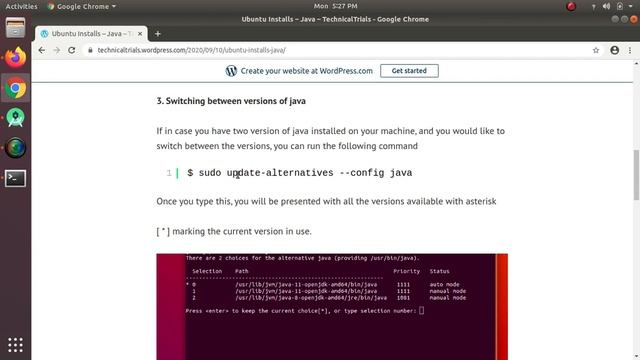Click the Create your website at WordPress.com text
This screenshot has width=640, height=360.
(307, 71)
